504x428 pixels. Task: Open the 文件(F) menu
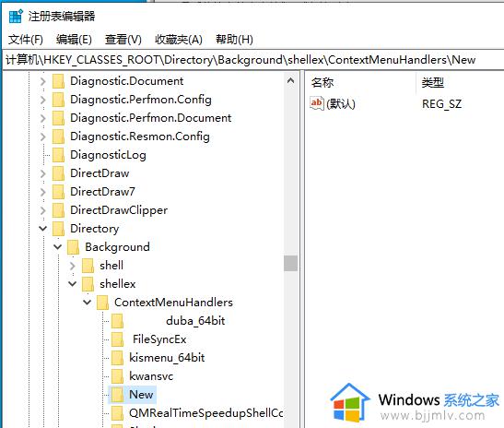[26, 40]
